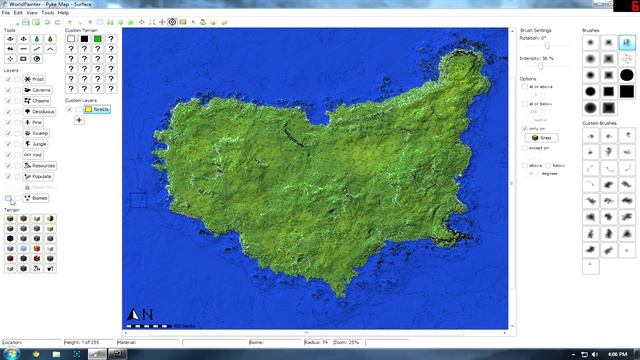
Task: Tick the empty checkbox beside Caverns layer
Action: pyautogui.click(x=17, y=90)
